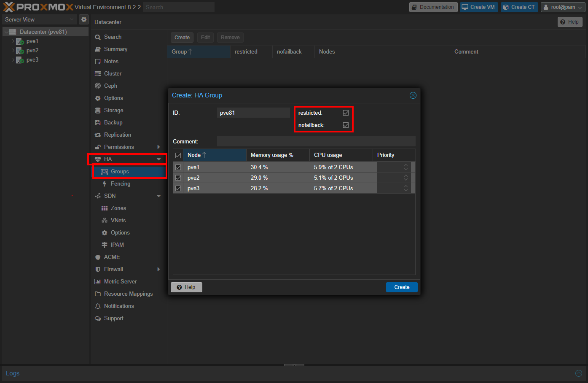Click the VNets icon

click(105, 221)
